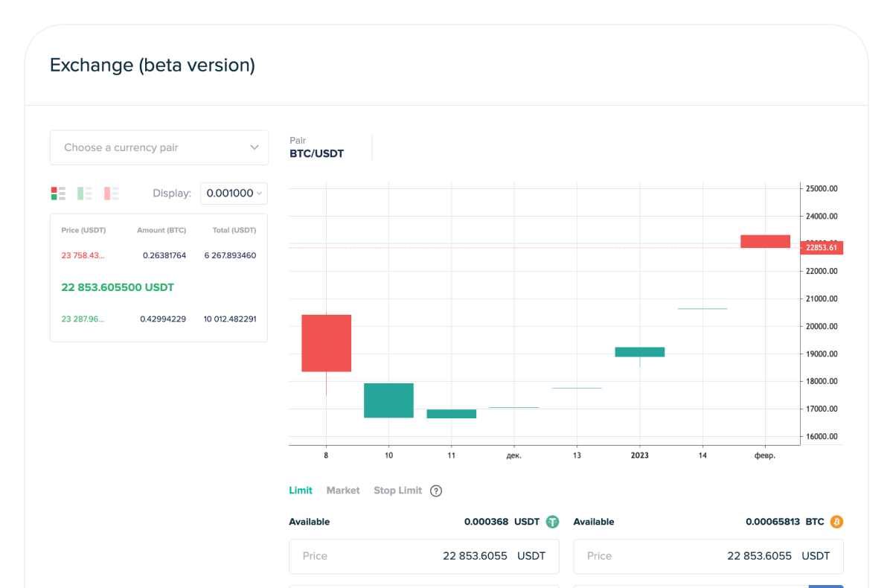This screenshot has height=588, width=893.
Task: Click the 25000.00 price axis label
Action: (x=822, y=189)
